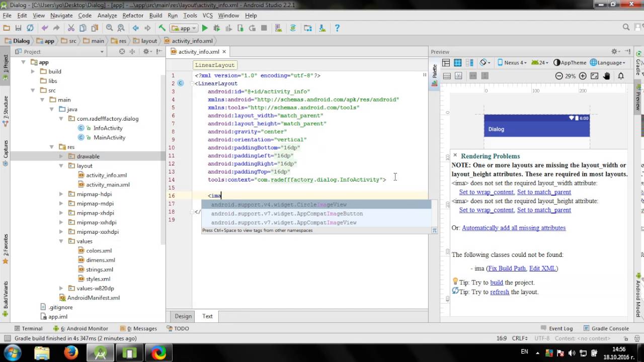Run the app with the green play icon

pyautogui.click(x=205, y=28)
